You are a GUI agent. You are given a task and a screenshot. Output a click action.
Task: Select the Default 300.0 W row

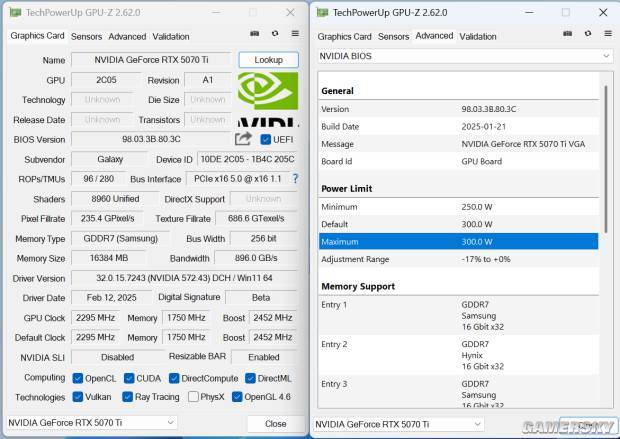(459, 224)
